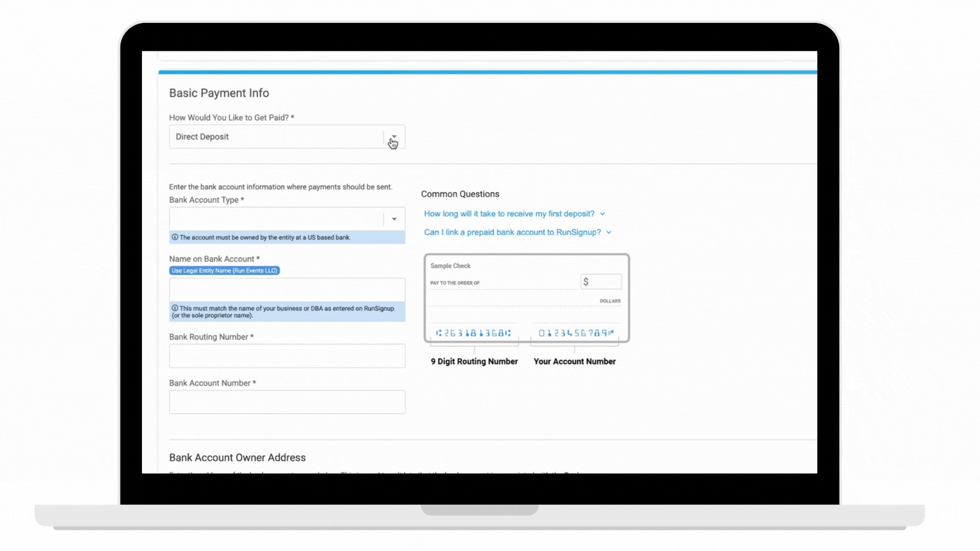Click the sample check account number digits

pyautogui.click(x=576, y=333)
